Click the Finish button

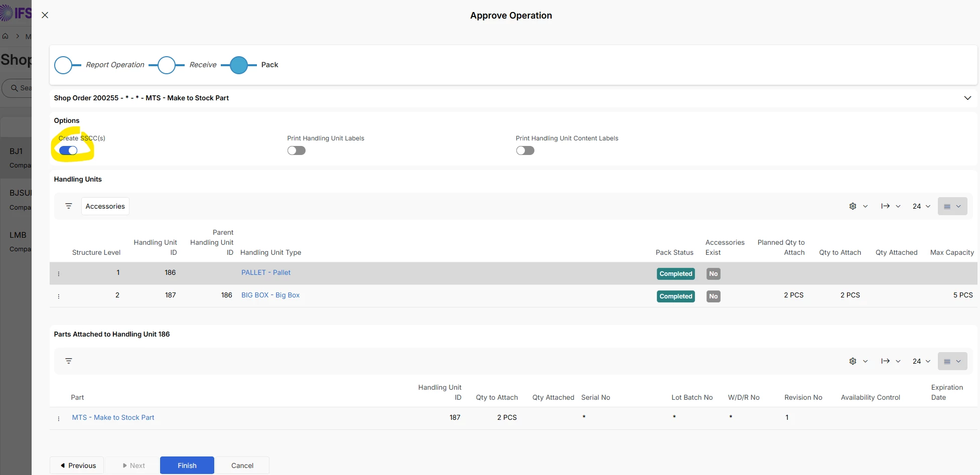click(187, 465)
